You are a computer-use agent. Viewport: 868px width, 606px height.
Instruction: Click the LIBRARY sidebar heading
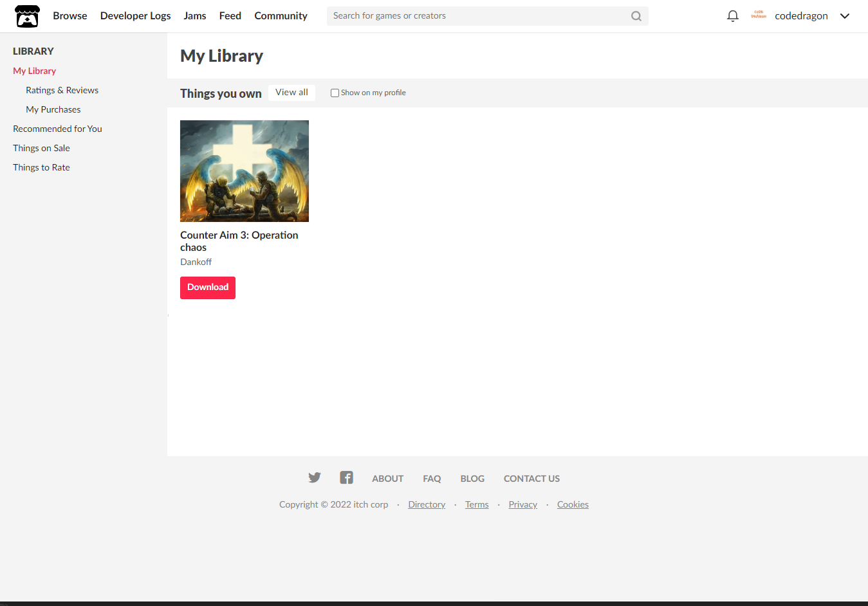click(33, 51)
